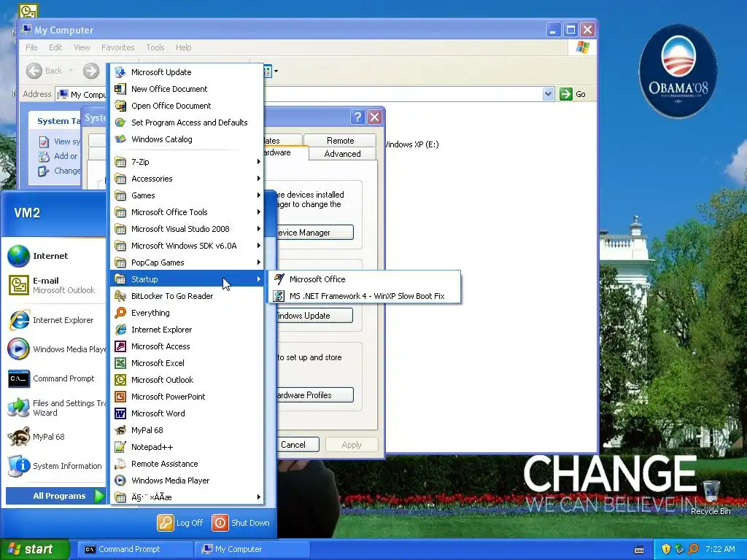Open Command Prompt from Start menu
This screenshot has height=560, width=747.
[x=55, y=378]
